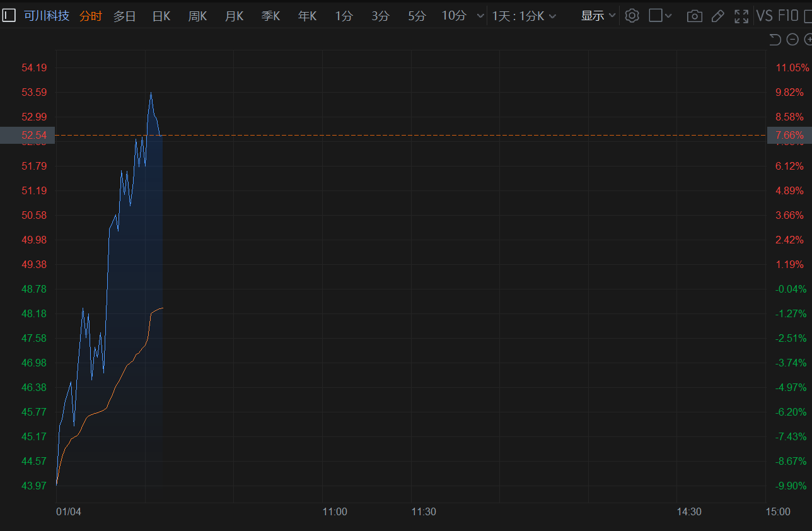Click the 7.66% change label
Image resolution: width=812 pixels, height=531 pixels.
tap(789, 135)
